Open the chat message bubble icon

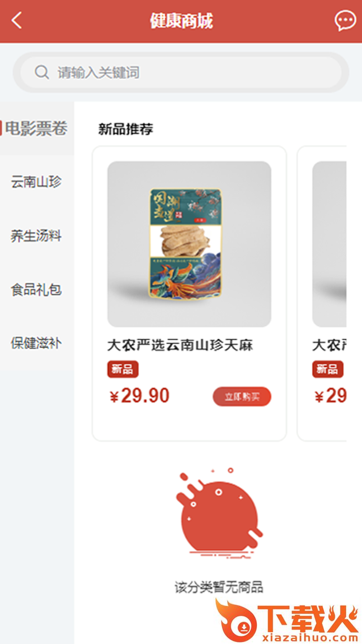[x=345, y=20]
